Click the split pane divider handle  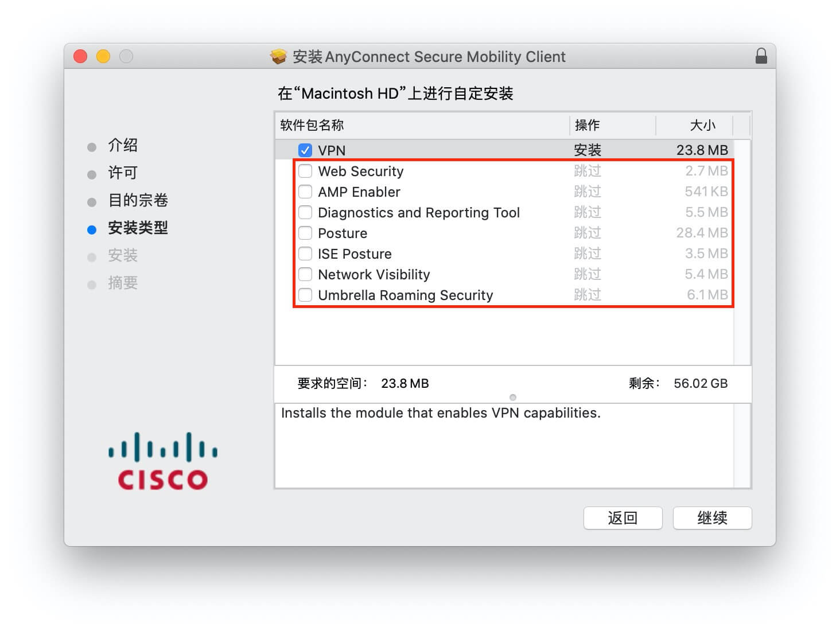coord(513,398)
